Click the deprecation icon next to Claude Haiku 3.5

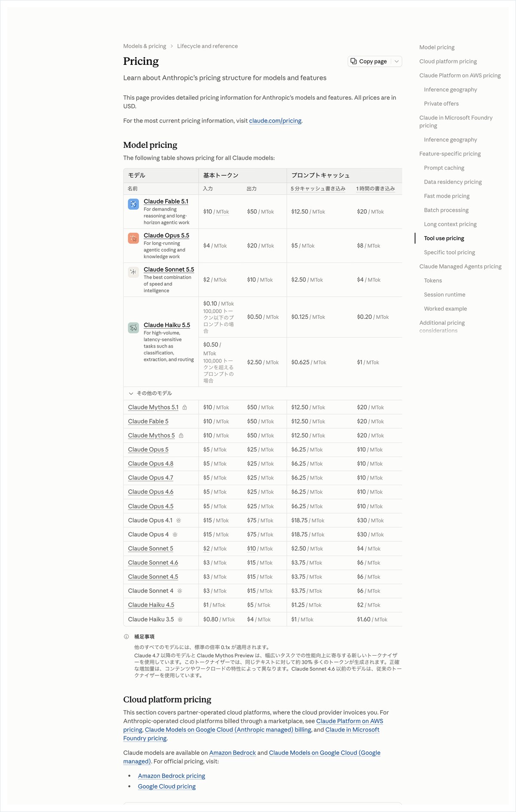coord(180,619)
